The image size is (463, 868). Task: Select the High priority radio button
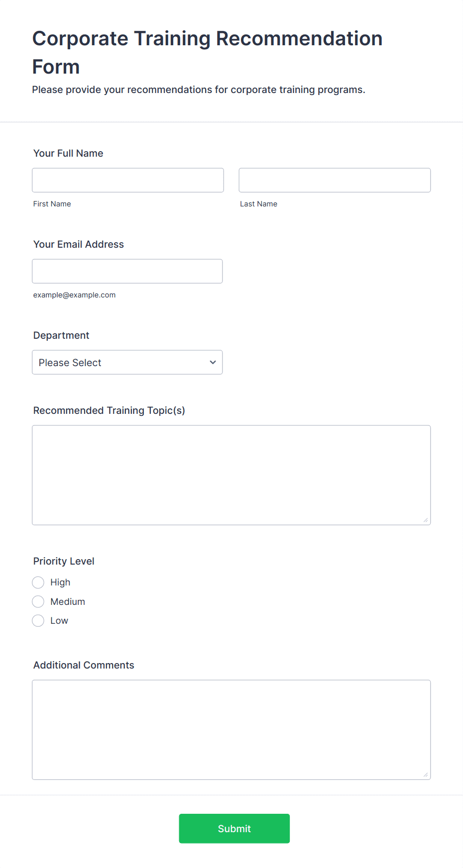point(38,582)
